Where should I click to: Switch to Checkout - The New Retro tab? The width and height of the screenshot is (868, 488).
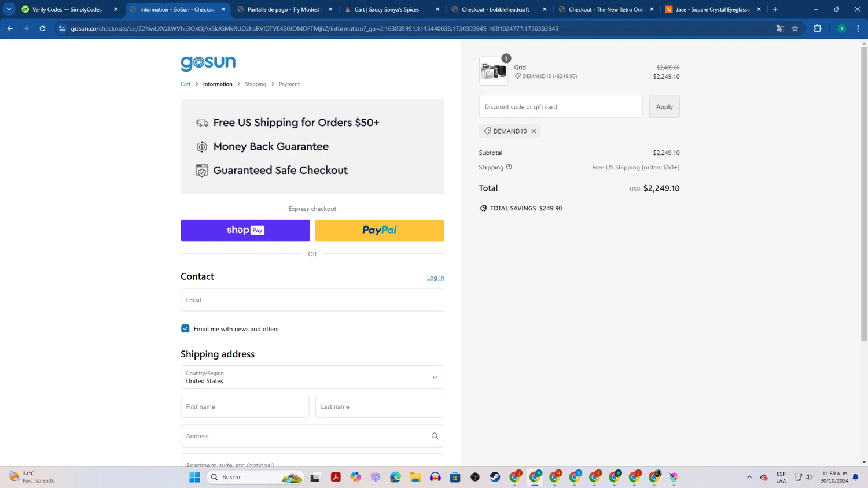point(602,9)
